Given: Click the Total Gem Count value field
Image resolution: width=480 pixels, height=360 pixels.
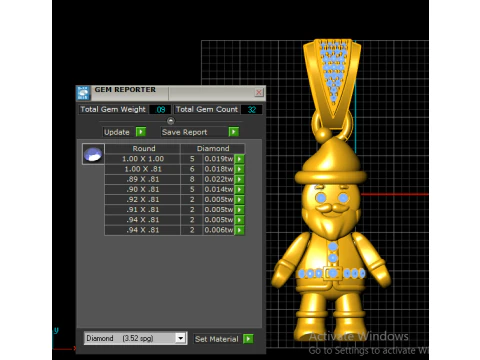Looking at the screenshot, I should [x=252, y=109].
